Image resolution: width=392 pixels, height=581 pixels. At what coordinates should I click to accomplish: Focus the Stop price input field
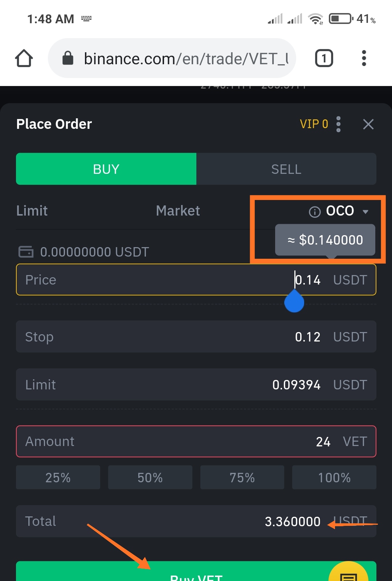click(x=196, y=336)
